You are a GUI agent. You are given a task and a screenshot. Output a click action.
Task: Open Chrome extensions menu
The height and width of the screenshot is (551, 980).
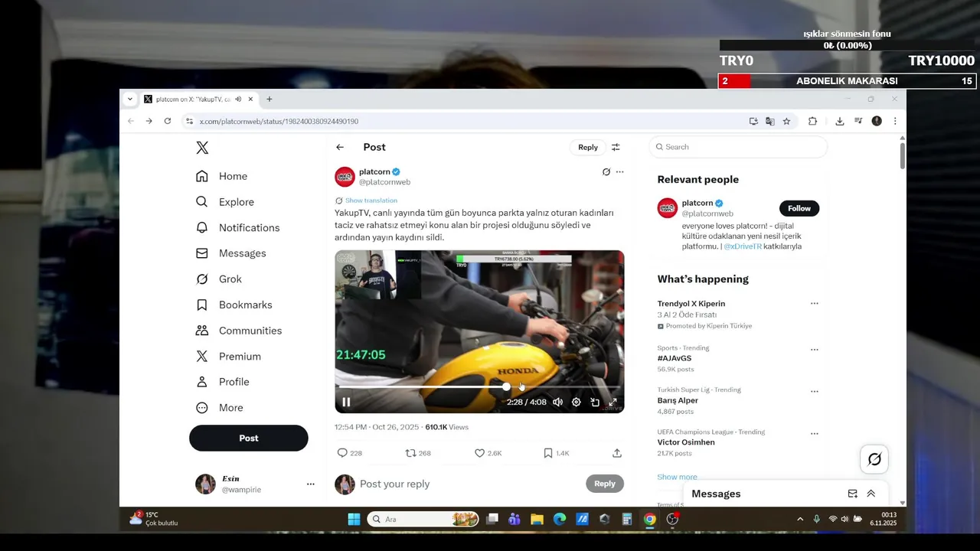(812, 121)
